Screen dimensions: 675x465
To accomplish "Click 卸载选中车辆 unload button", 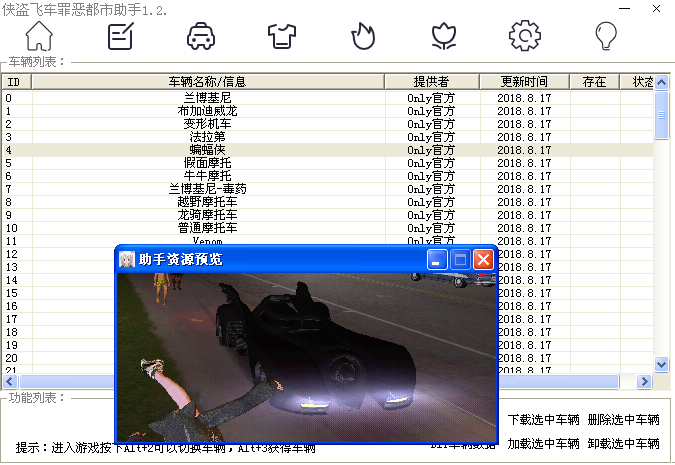I will (x=623, y=443).
